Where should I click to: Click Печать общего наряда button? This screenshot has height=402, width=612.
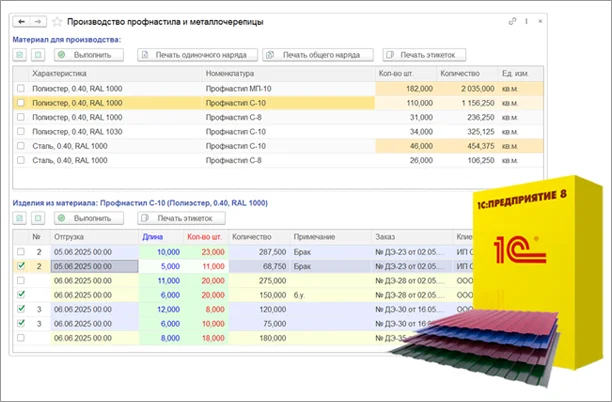click(x=318, y=55)
